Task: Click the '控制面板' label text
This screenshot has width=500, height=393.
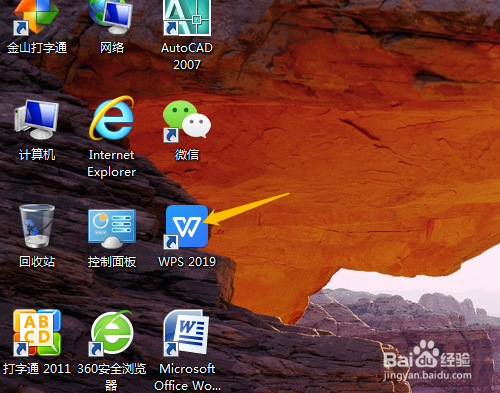Action: point(112,262)
